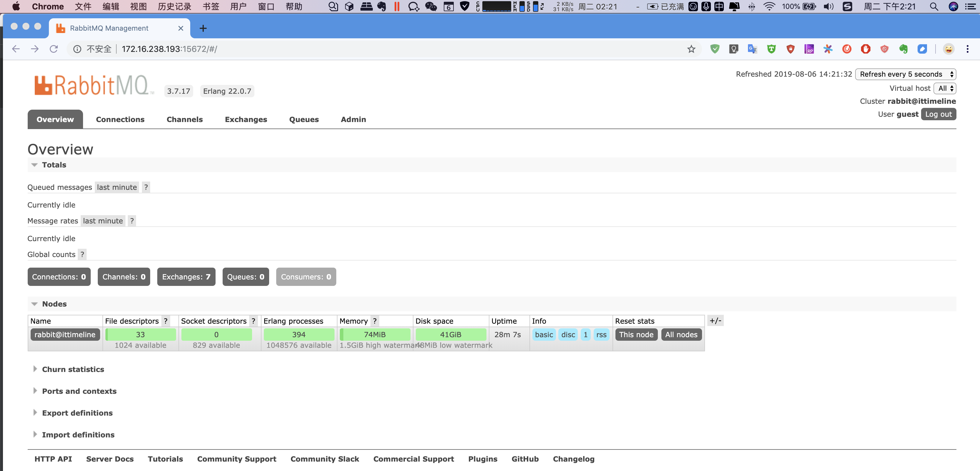This screenshot has width=980, height=471.
Task: Toggle node columns with +/- button
Action: click(715, 321)
